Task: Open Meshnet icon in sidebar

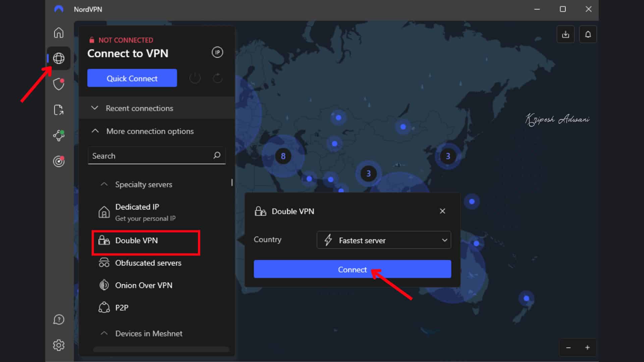Action: [59, 135]
